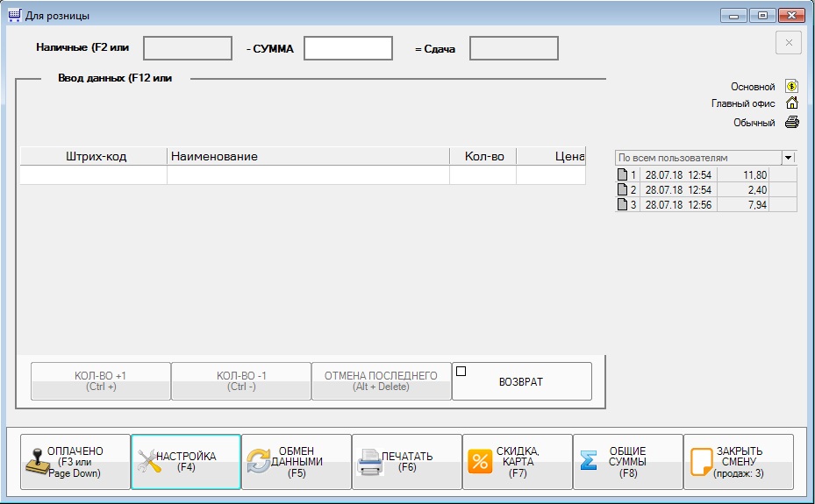Click the shopping cart title bar icon
The height and width of the screenshot is (504, 815).
click(x=15, y=15)
